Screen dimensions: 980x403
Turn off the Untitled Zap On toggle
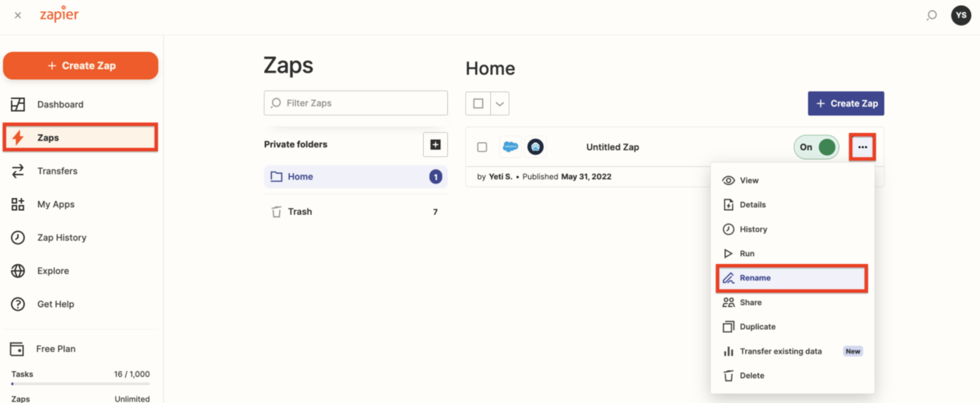click(x=816, y=147)
